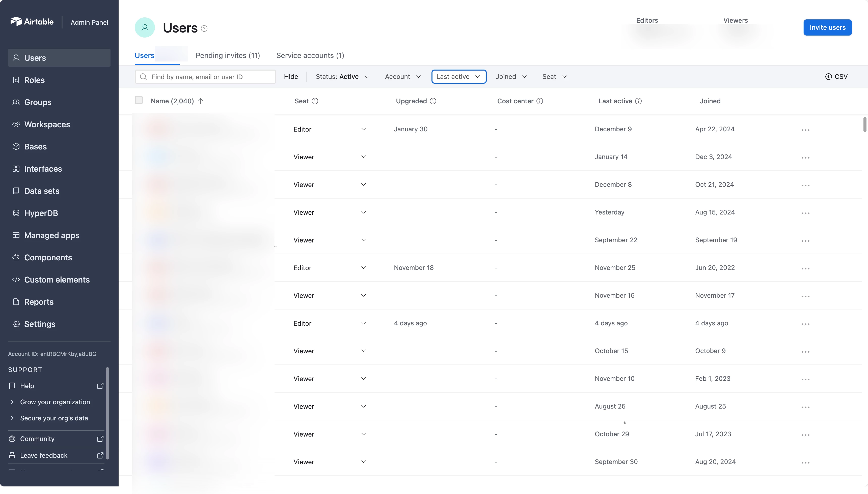Open the Community support link
868x494 pixels.
pos(37,439)
